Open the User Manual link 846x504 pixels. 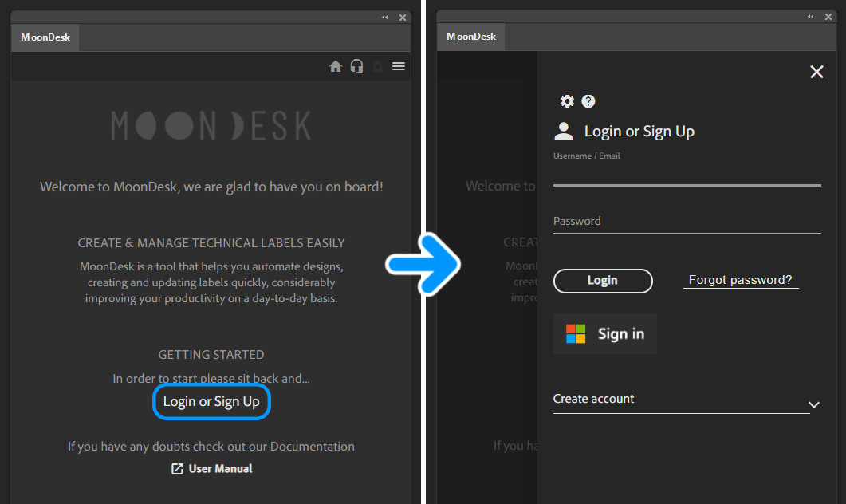click(211, 468)
